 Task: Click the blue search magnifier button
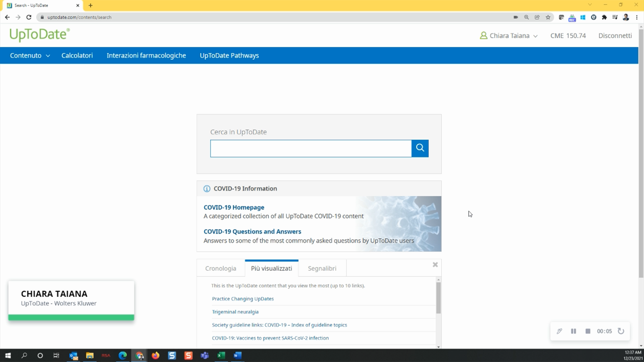point(420,148)
